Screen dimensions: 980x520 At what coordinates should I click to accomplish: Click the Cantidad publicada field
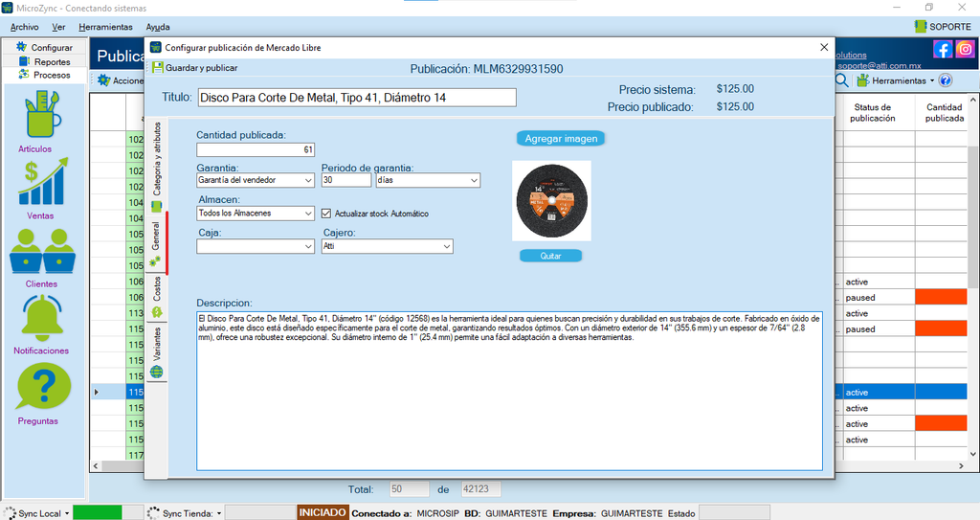(x=256, y=149)
